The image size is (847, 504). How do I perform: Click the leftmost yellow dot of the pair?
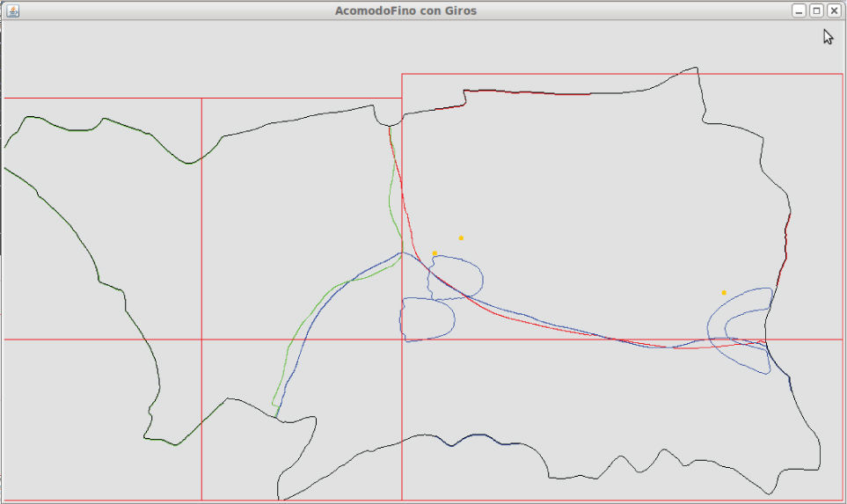[434, 253]
